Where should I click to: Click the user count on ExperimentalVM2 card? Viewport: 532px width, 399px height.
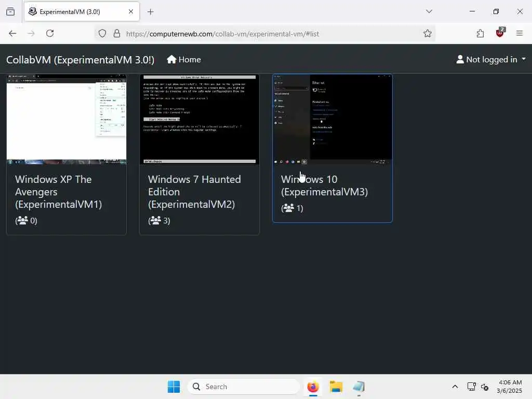click(x=159, y=220)
